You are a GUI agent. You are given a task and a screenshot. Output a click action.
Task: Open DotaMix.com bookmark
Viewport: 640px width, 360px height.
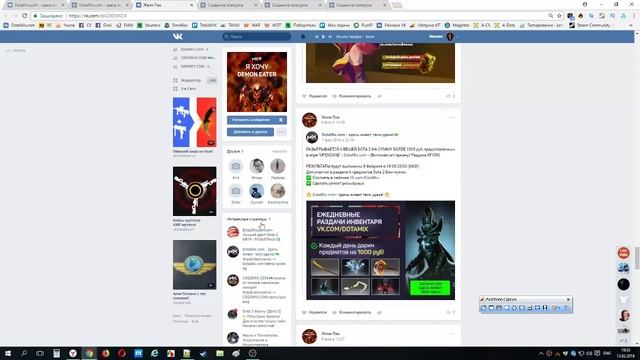tap(19, 25)
